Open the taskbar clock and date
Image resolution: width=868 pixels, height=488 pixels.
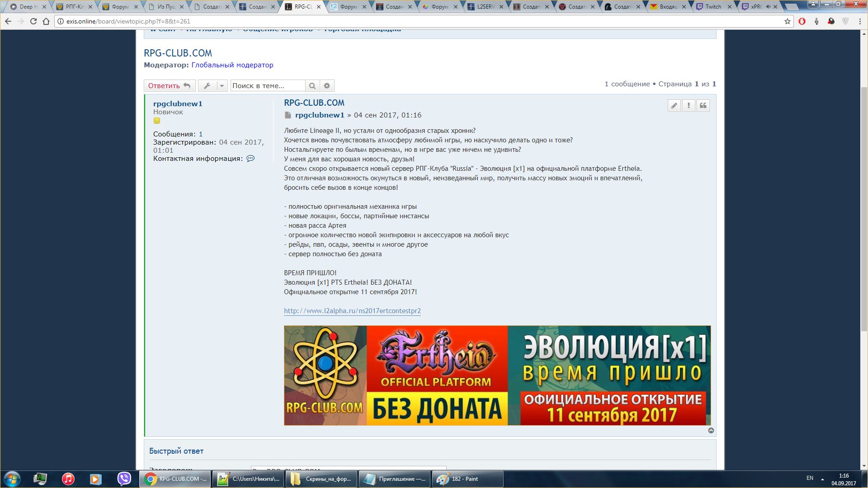tap(844, 479)
